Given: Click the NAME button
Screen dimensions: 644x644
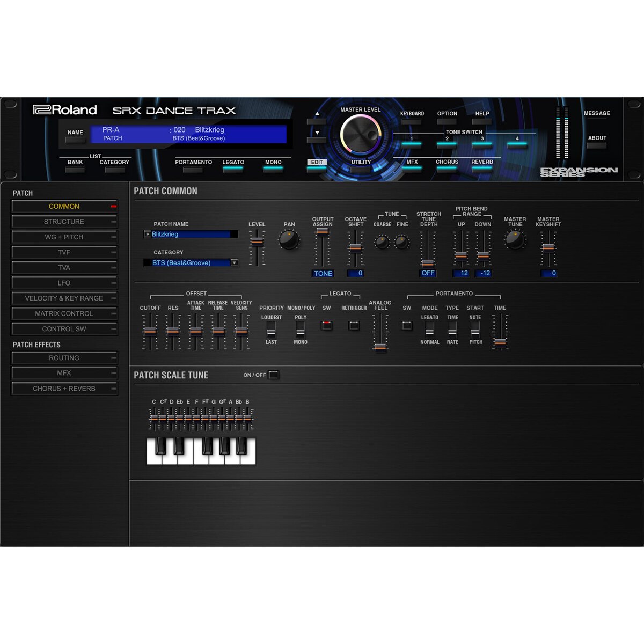Looking at the screenshot, I should (75, 140).
